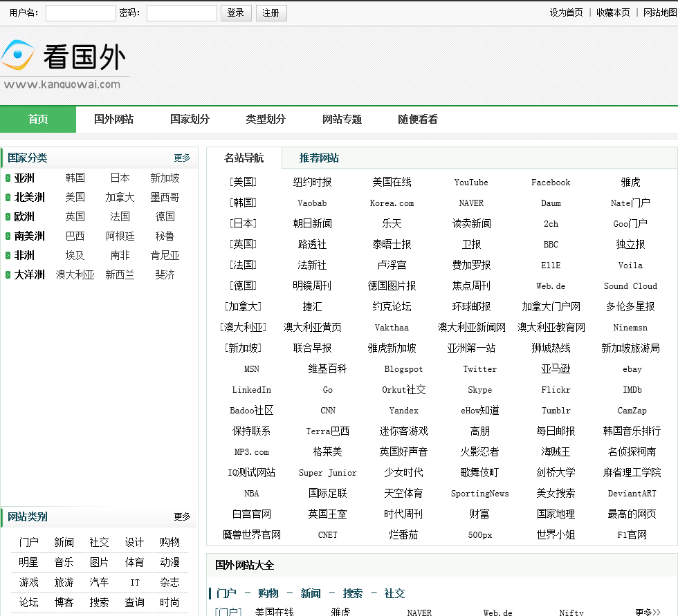The width and height of the screenshot is (678, 616).
Task: Open 国外网站 in navigation bar
Action: click(x=113, y=120)
